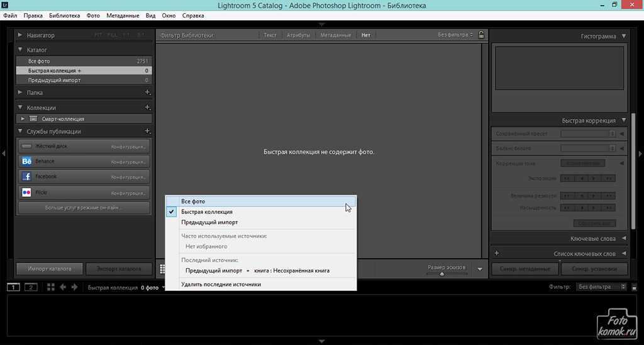Click the Behance publish service icon
Image resolution: width=644 pixels, height=345 pixels.
click(26, 161)
